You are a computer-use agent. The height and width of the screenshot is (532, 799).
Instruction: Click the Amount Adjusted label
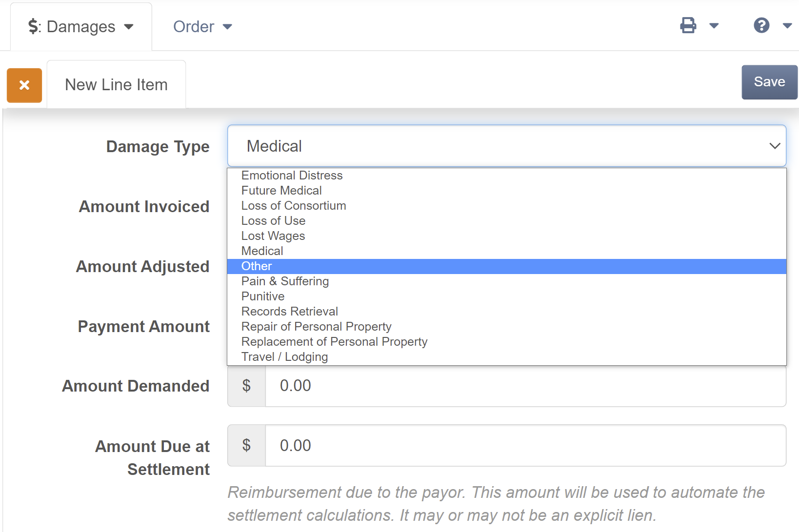coord(142,267)
